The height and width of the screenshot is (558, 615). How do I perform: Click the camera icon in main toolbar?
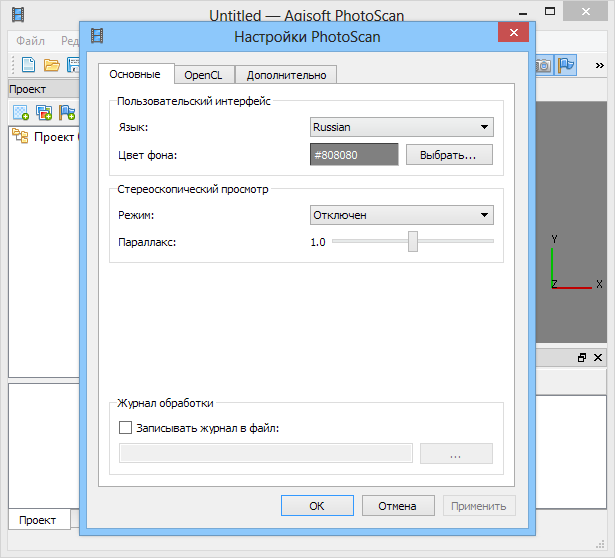[544, 65]
